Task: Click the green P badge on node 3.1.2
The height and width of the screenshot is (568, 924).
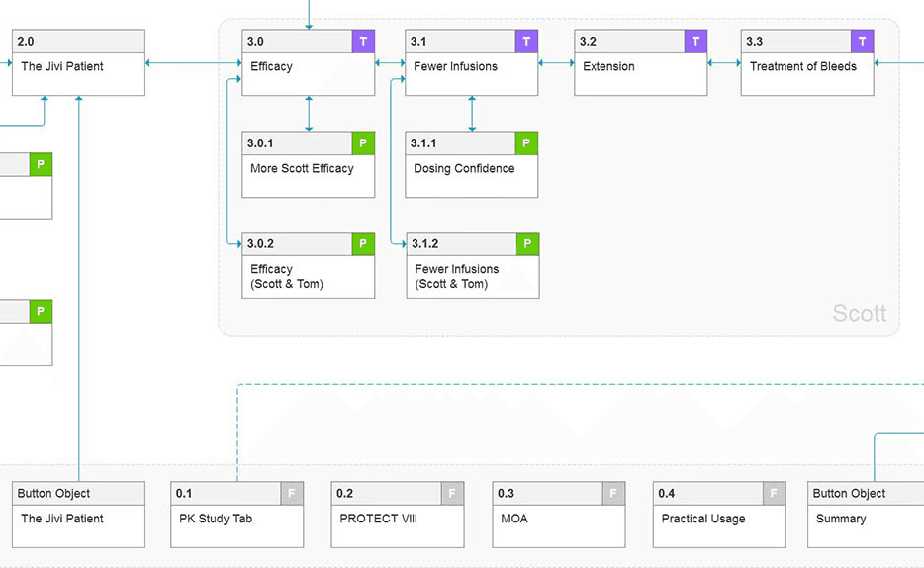Action: [527, 244]
